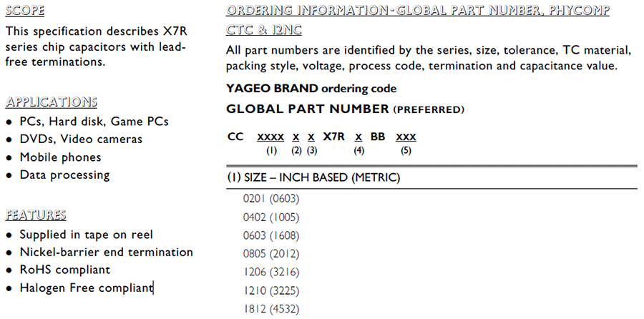Click the underlined xxxx placeholder labeled (1)

click(270, 137)
